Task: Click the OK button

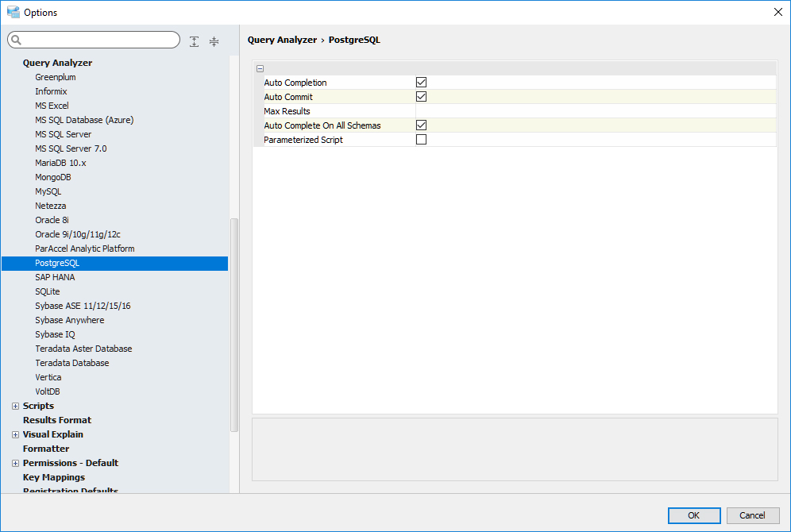Action: point(694,515)
